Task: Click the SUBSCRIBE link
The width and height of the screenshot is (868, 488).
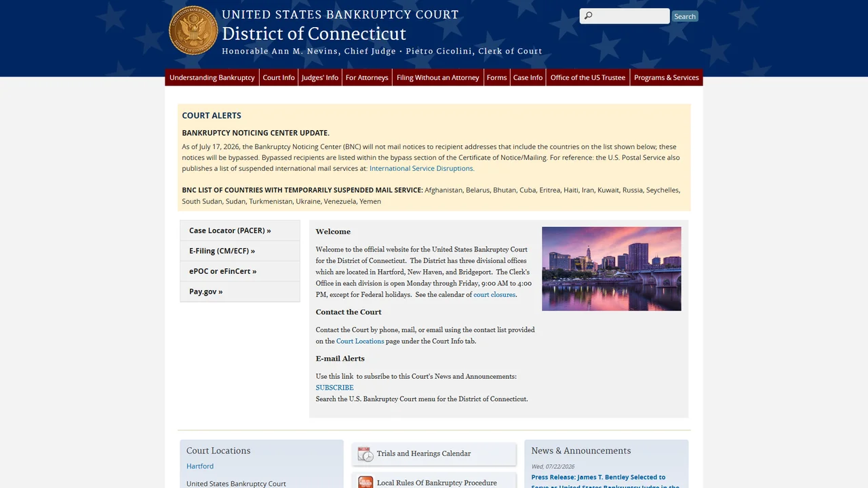Action: tap(334, 388)
